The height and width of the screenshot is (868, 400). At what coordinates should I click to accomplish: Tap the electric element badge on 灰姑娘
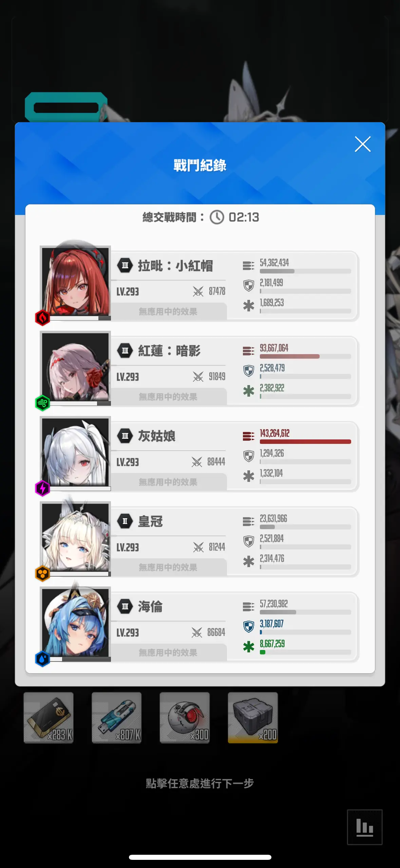click(x=42, y=488)
